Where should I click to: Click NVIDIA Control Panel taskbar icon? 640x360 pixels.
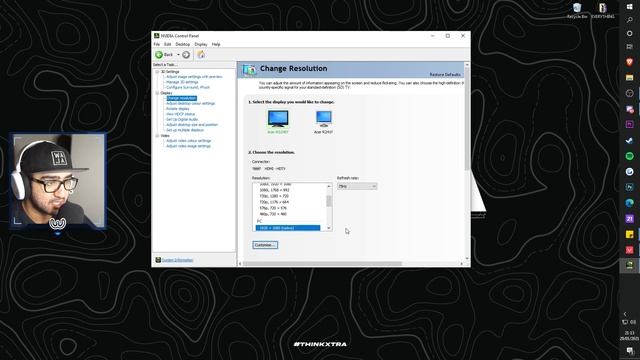tap(629, 265)
